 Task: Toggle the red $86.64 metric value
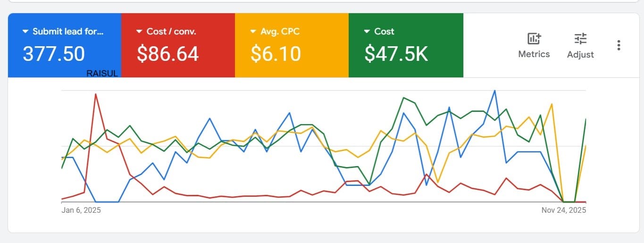167,54
